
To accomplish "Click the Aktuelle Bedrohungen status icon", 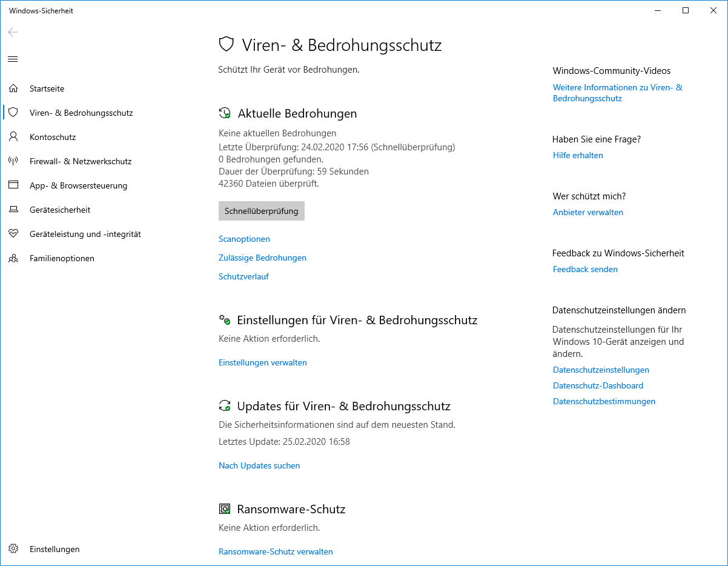I will click(x=225, y=113).
